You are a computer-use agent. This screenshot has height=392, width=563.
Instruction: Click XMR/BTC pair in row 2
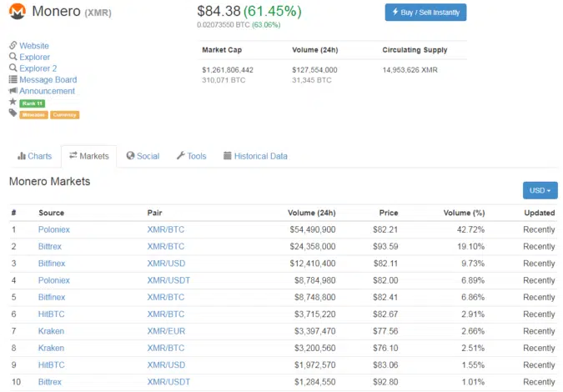(165, 246)
